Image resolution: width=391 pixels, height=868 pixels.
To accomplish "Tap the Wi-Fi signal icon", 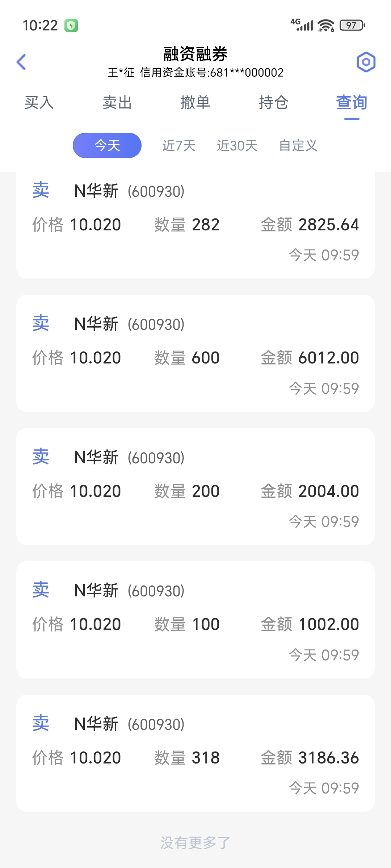I will [326, 25].
